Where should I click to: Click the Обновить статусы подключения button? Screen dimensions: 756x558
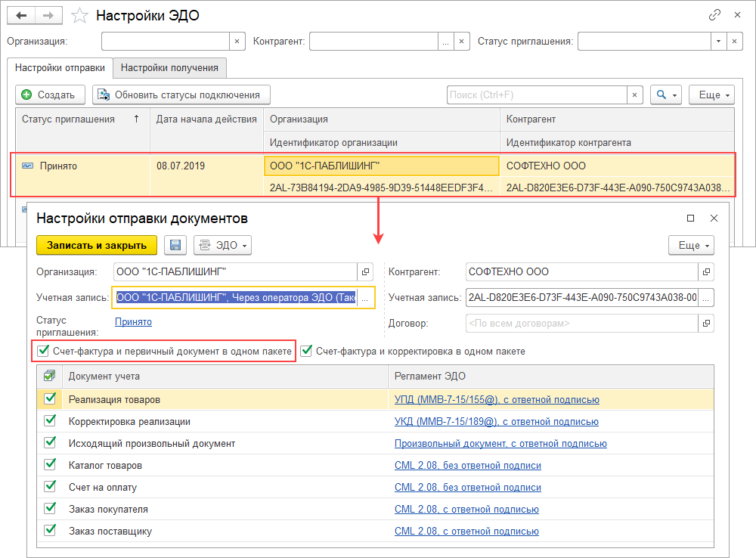[181, 95]
